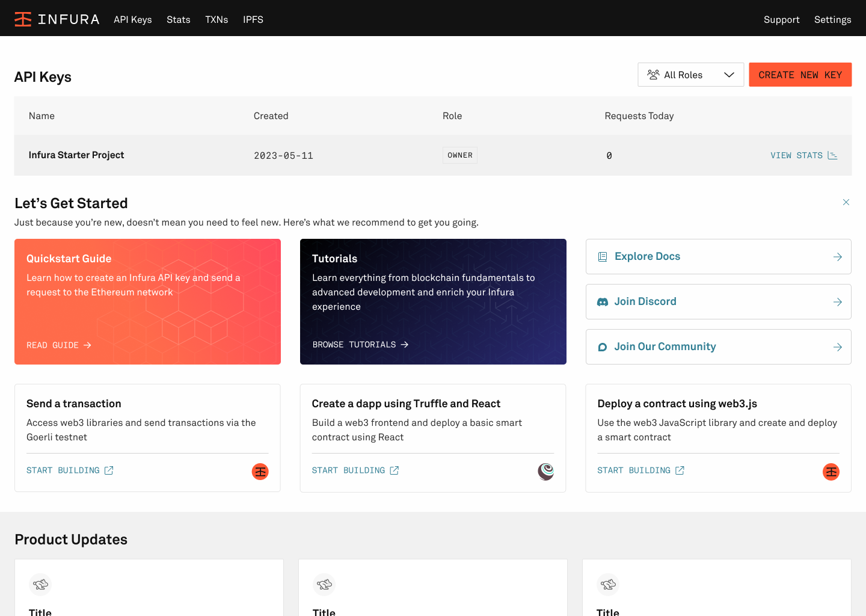The height and width of the screenshot is (616, 866).
Task: Click the community chat icon
Action: pyautogui.click(x=603, y=347)
